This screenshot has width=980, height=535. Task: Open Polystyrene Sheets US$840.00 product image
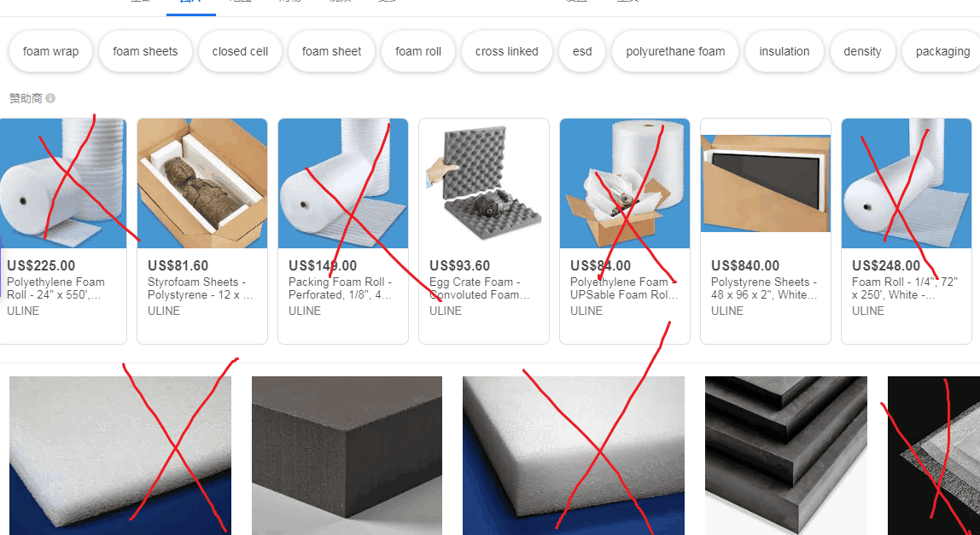pos(766,183)
